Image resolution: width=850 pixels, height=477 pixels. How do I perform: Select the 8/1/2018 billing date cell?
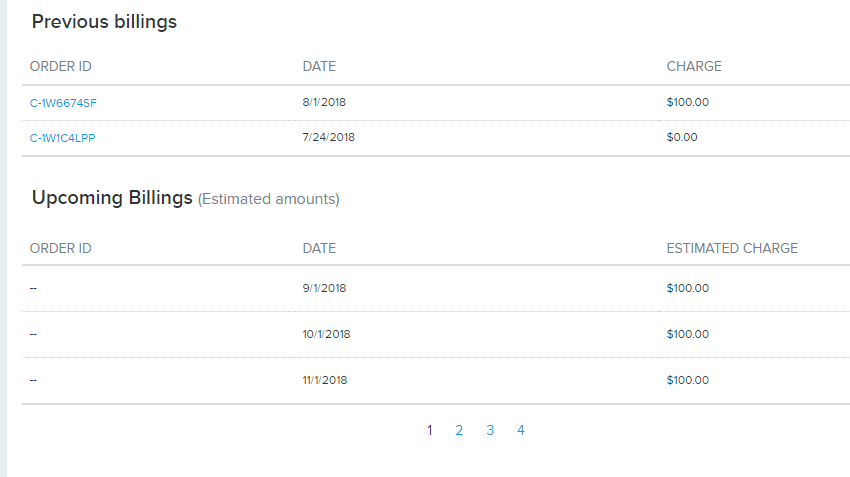[x=324, y=102]
